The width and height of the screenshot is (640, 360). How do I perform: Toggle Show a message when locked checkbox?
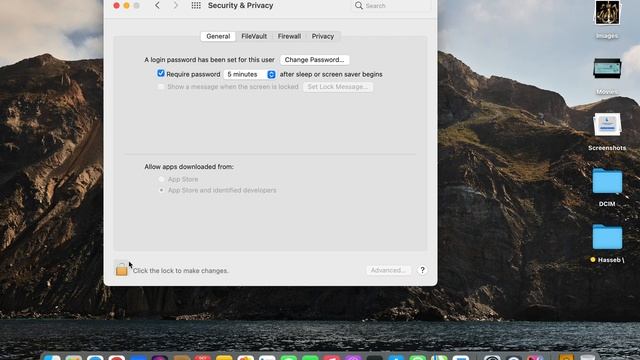161,87
